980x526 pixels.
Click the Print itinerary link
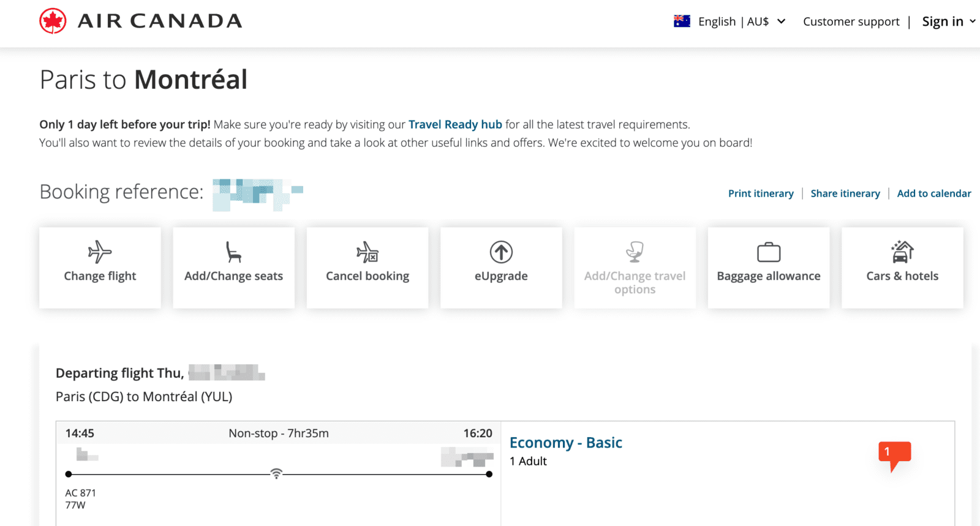pyautogui.click(x=761, y=193)
